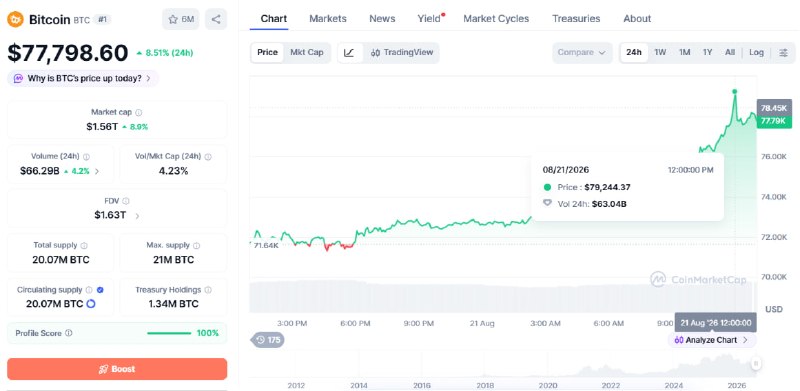800x391 pixels.
Task: Click the rocket icon on Boost button
Action: (104, 369)
